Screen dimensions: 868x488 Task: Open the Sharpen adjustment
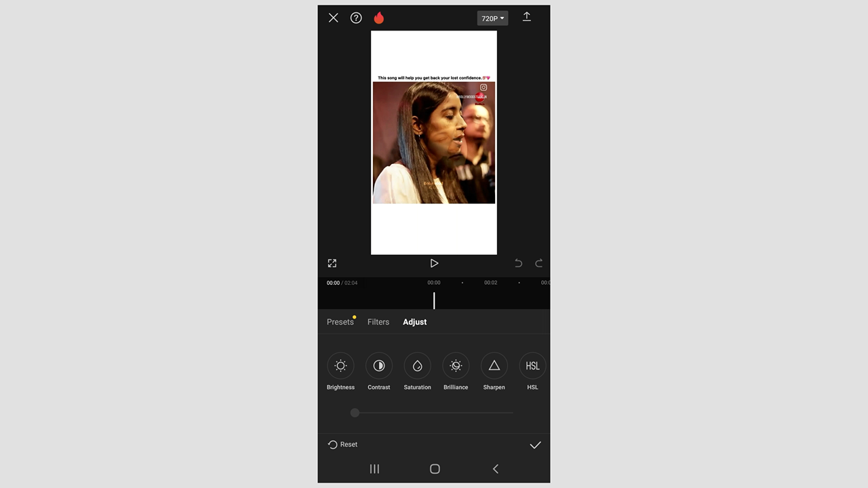[x=494, y=366]
